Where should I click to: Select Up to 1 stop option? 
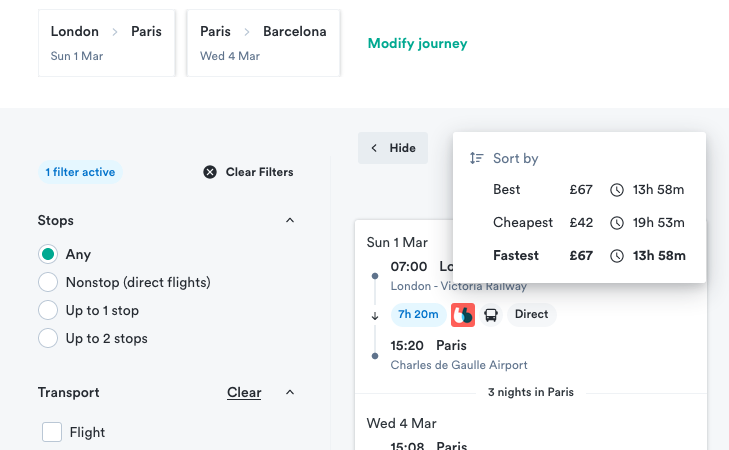[48, 310]
